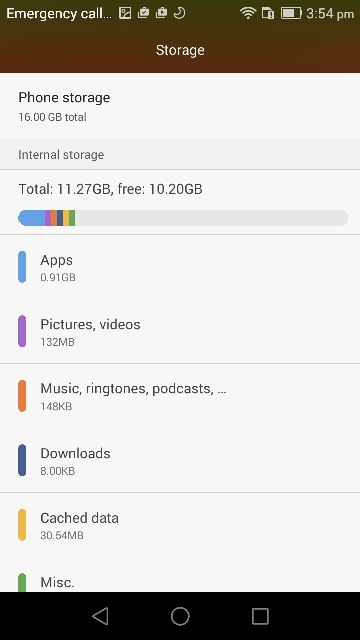The height and width of the screenshot is (640, 360).
Task: Click the internal storage usage bar
Action: (183, 218)
